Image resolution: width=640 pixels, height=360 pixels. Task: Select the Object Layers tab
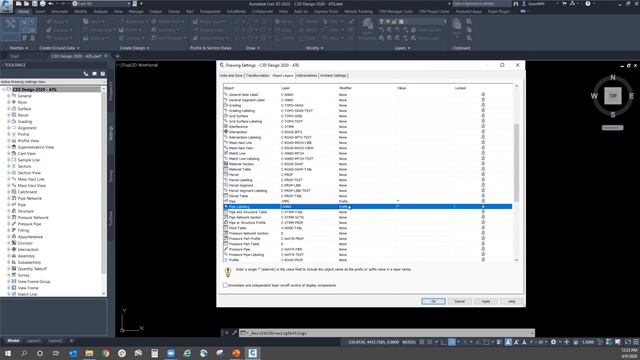283,76
